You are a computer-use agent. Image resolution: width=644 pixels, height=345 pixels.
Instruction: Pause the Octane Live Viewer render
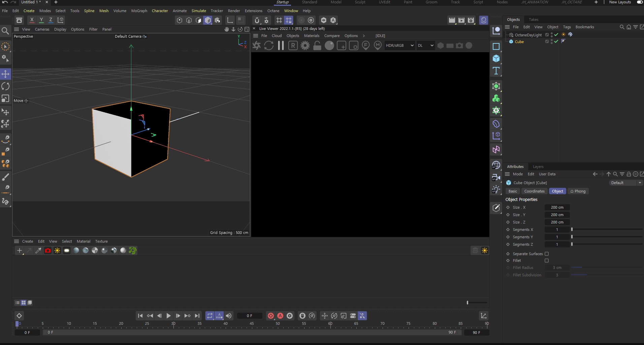[281, 45]
